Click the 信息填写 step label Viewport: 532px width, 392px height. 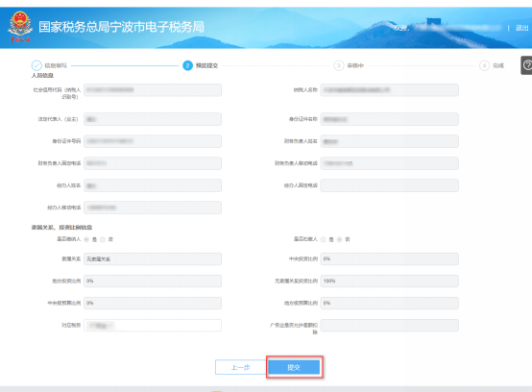click(x=56, y=65)
